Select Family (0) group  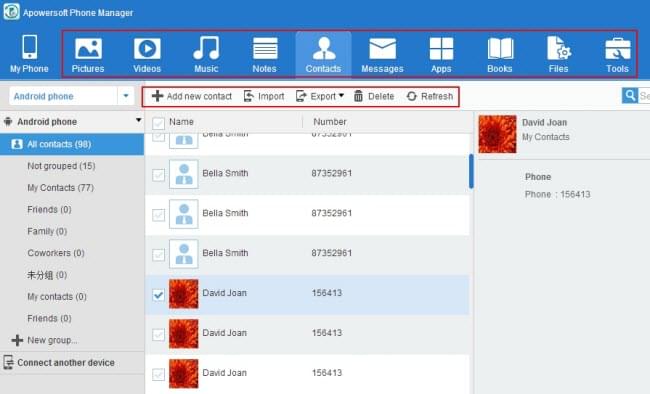click(x=47, y=231)
